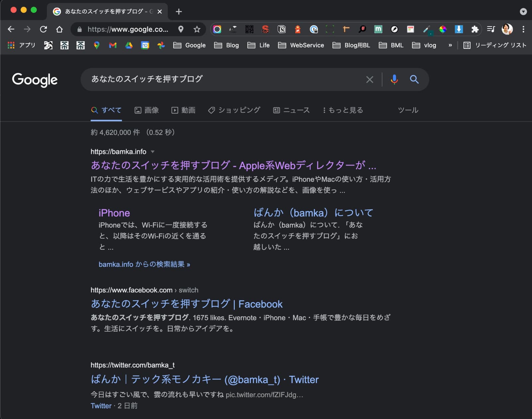Switch to the 画像 results tab
The width and height of the screenshot is (532, 419).
pyautogui.click(x=147, y=110)
